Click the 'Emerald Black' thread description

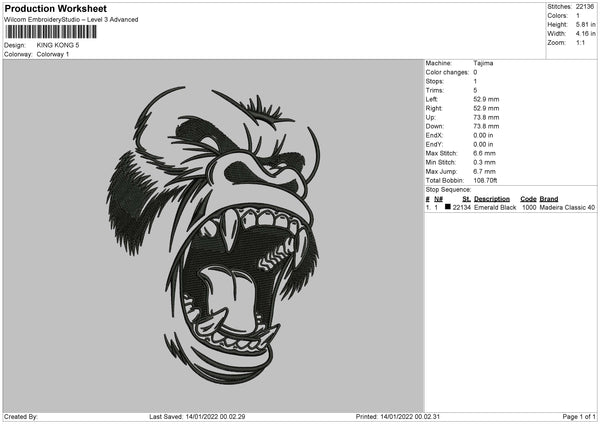[x=495, y=207]
